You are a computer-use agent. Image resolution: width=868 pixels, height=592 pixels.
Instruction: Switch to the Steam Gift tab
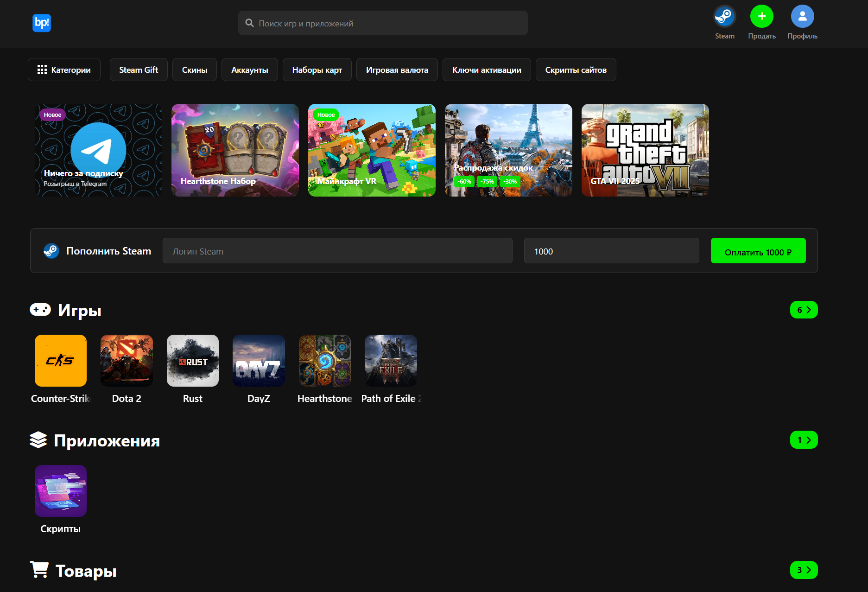point(139,70)
